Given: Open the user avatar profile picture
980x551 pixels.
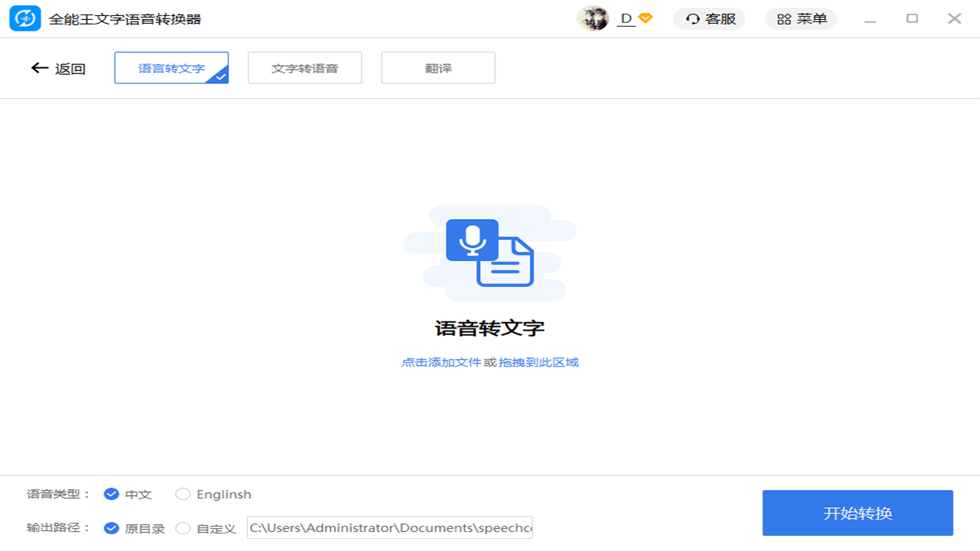Looking at the screenshot, I should point(593,18).
